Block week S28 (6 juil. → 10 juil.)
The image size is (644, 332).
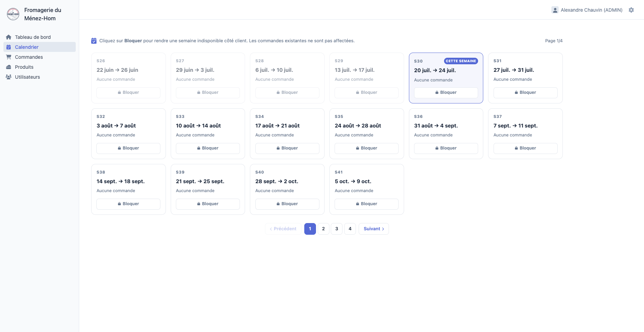click(287, 92)
